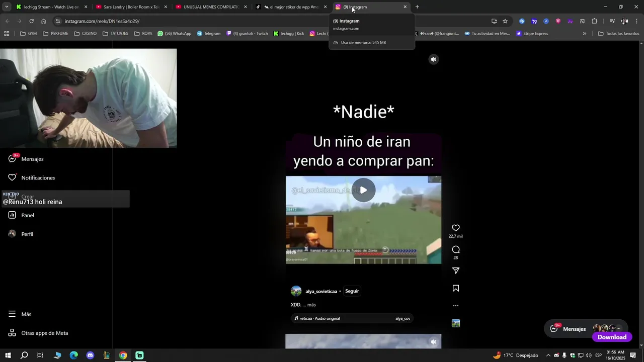Open tab search dropdown arrow
The height and width of the screenshot is (362, 644).
[x=7, y=7]
